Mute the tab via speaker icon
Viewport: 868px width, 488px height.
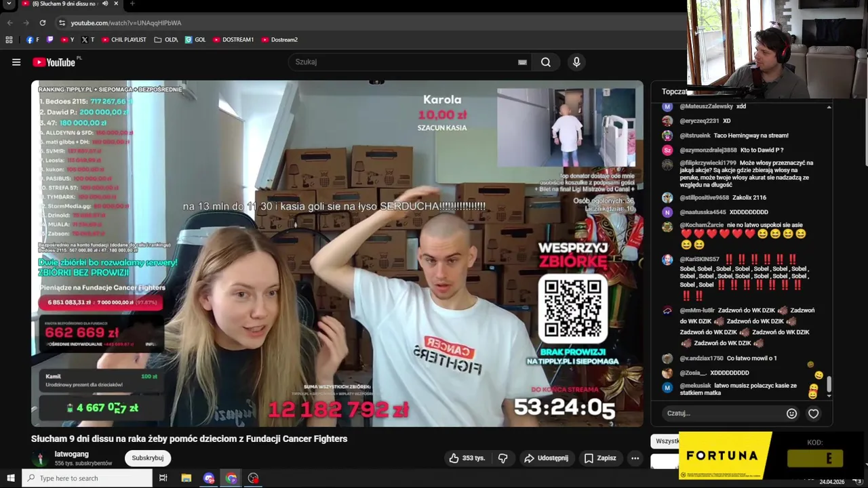pos(105,4)
